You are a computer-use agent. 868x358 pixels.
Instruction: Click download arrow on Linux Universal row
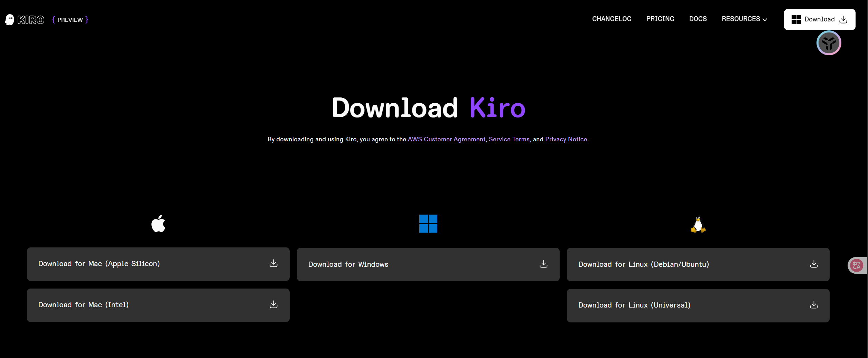[814, 305]
